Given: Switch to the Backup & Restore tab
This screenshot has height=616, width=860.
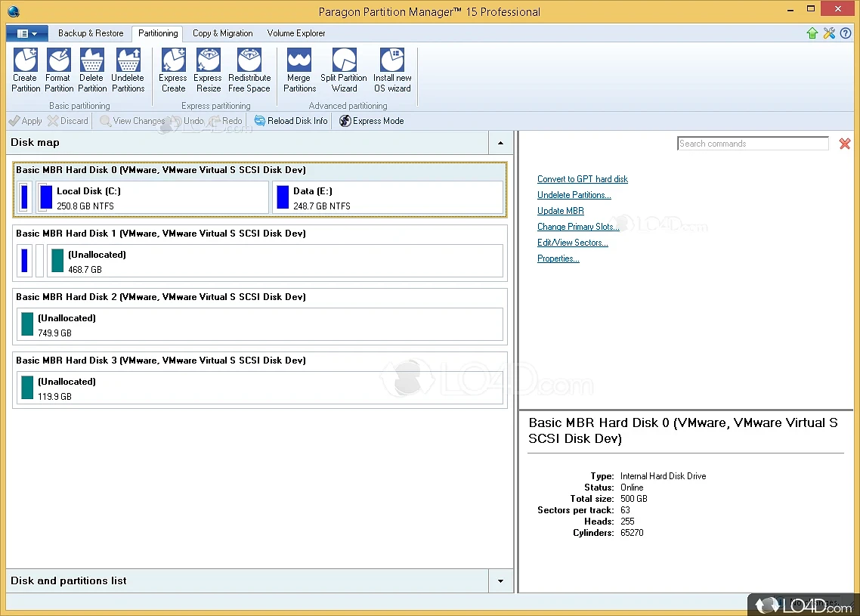Looking at the screenshot, I should (91, 33).
